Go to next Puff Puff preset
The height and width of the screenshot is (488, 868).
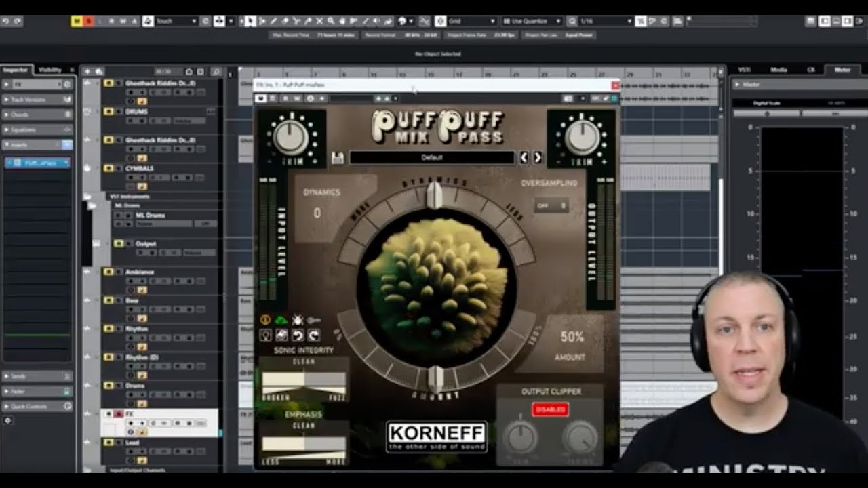(x=537, y=157)
